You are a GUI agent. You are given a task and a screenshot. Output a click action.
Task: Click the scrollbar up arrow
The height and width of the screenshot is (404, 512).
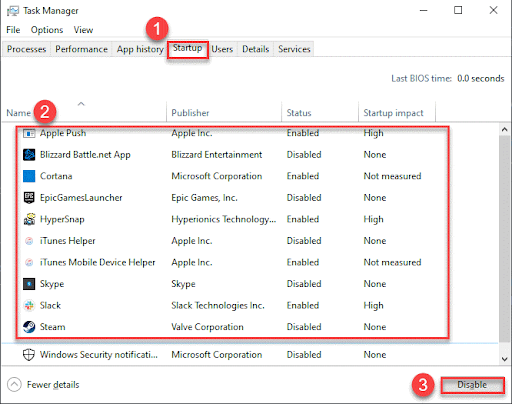[x=505, y=129]
